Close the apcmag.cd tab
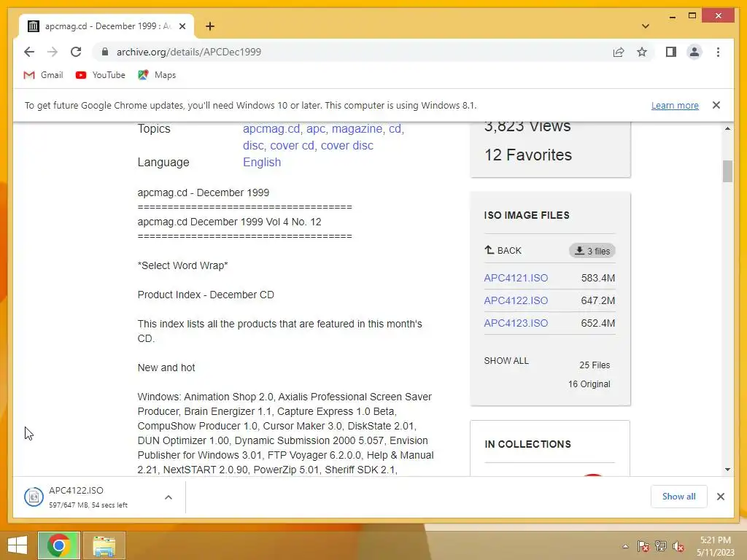 pos(182,26)
